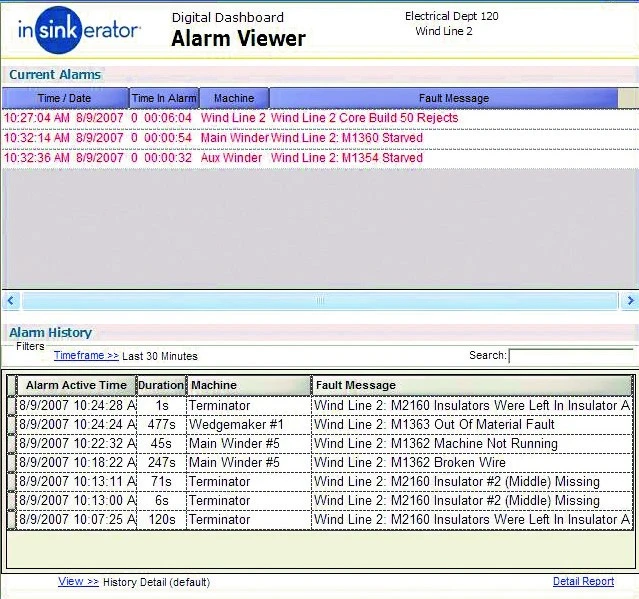Click the 8/9/2007 10:24:28 alarm time cell

77,406
